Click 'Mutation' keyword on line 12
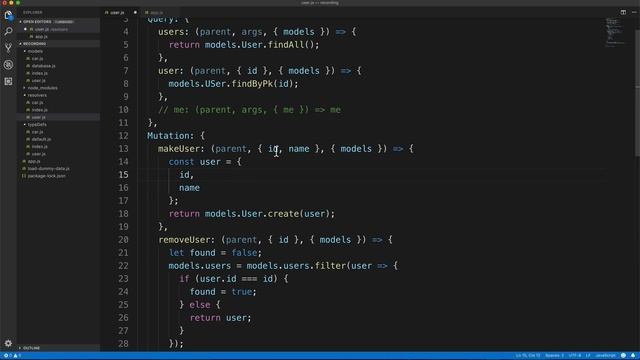This screenshot has width=640, height=360. (168, 136)
